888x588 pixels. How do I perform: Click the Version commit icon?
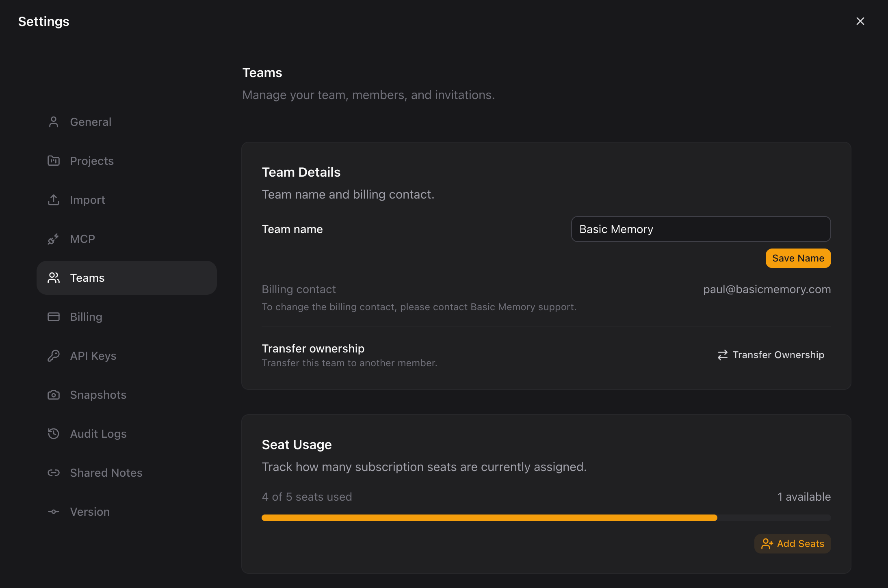54,512
